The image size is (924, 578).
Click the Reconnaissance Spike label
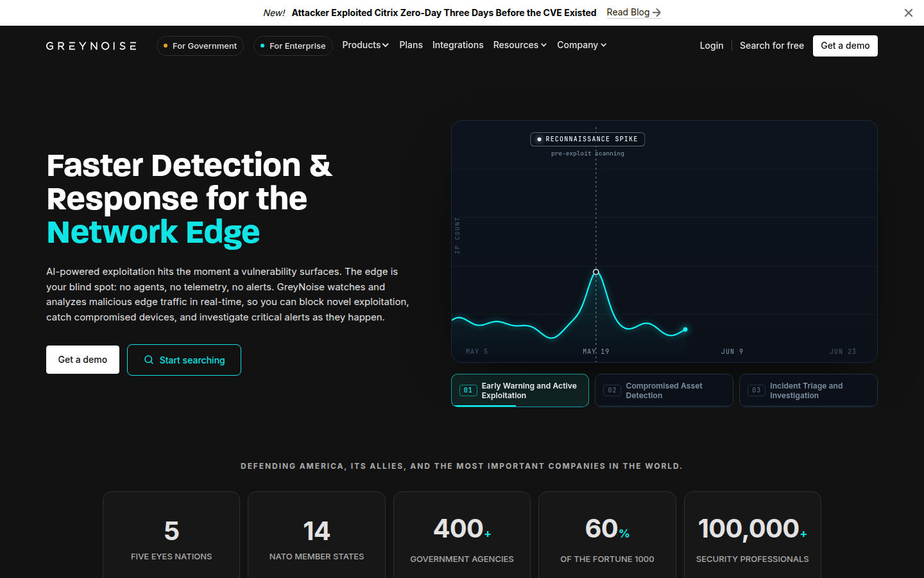pos(588,139)
